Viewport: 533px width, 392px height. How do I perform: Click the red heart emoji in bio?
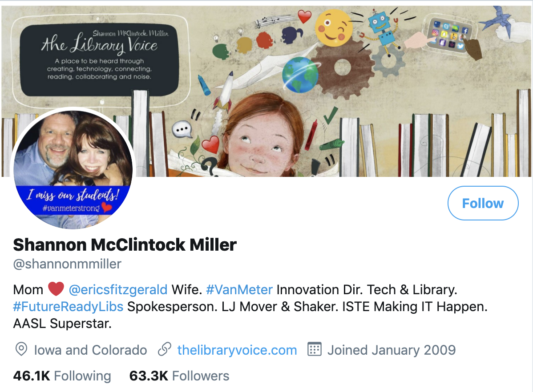56,289
